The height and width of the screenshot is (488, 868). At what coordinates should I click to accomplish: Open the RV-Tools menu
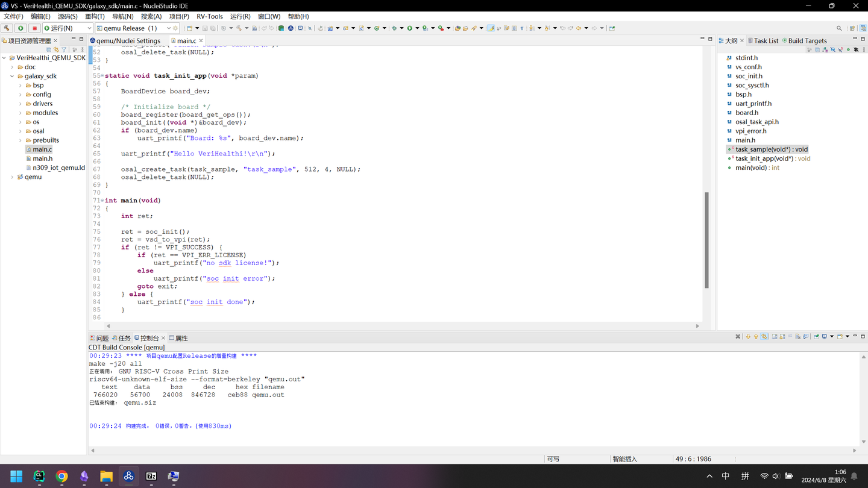[210, 16]
